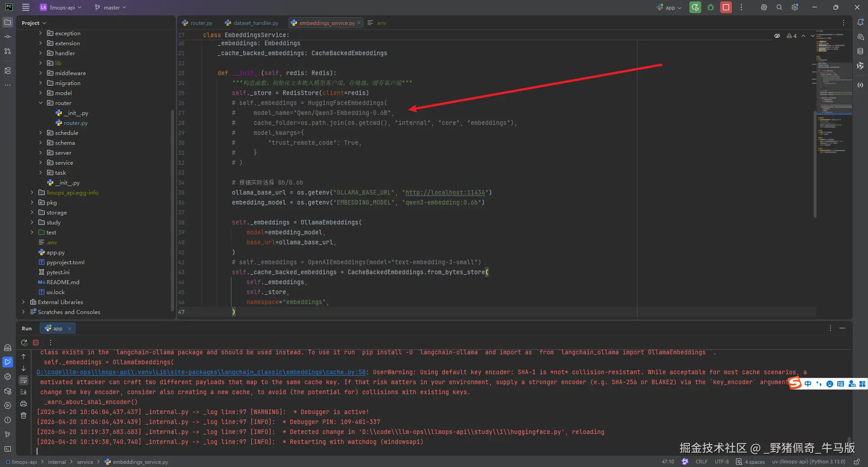This screenshot has width=868, height=467.
Task: Rerun the app using green rerun icon
Action: (695, 7)
